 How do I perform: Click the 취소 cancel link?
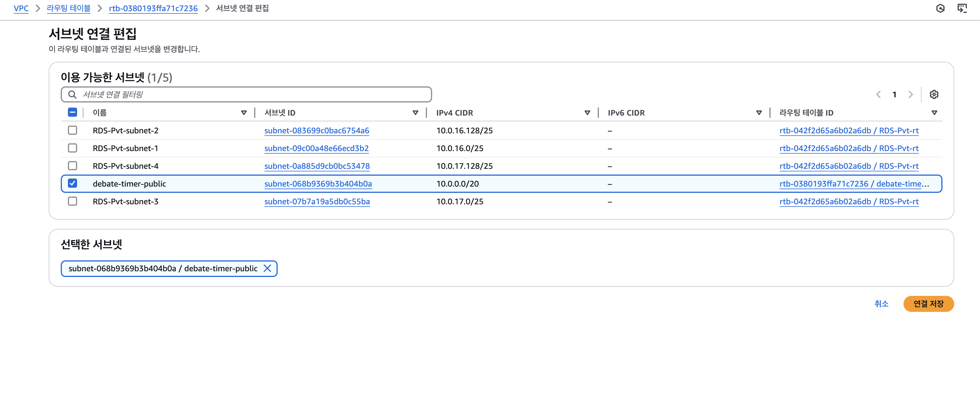881,304
